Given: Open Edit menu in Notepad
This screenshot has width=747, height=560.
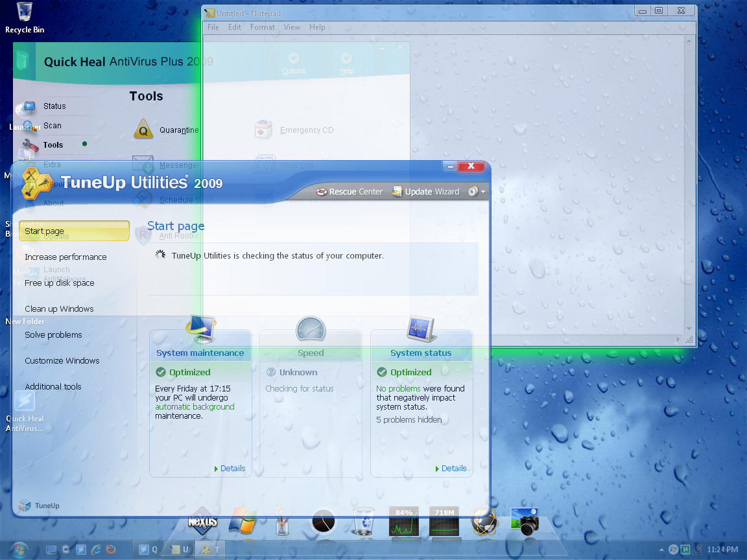Looking at the screenshot, I should click(x=234, y=27).
